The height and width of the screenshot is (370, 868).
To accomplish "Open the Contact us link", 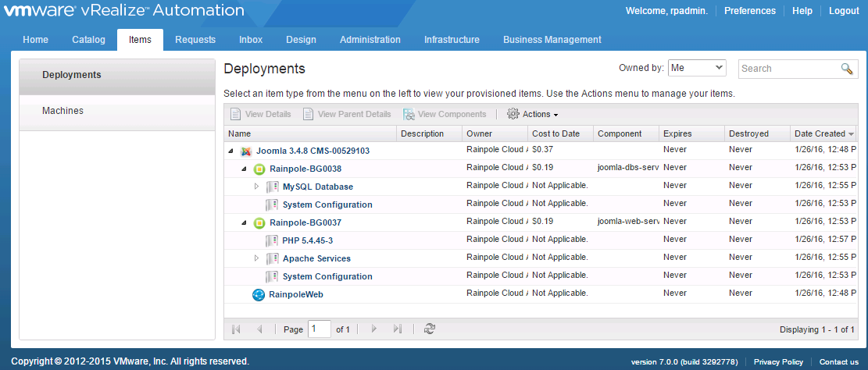I will [x=839, y=361].
